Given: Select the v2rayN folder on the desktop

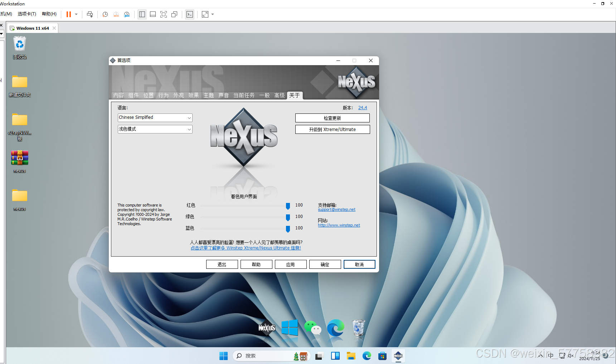Looking at the screenshot, I should (x=20, y=127).
